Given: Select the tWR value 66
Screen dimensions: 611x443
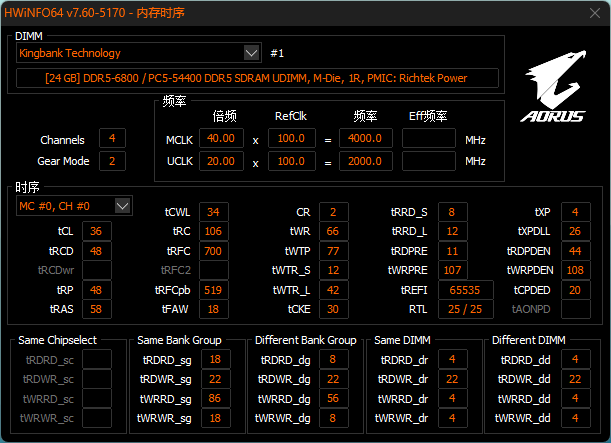Looking at the screenshot, I should click(334, 231).
